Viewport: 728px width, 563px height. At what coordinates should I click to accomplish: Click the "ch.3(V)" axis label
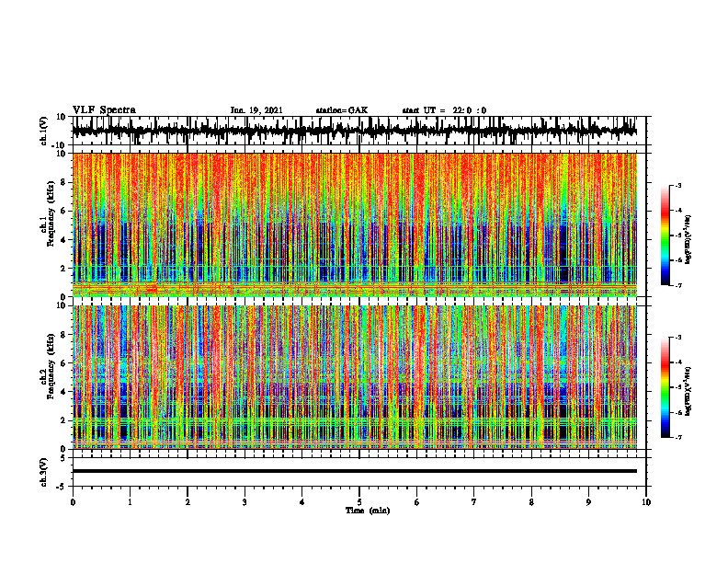(44, 472)
